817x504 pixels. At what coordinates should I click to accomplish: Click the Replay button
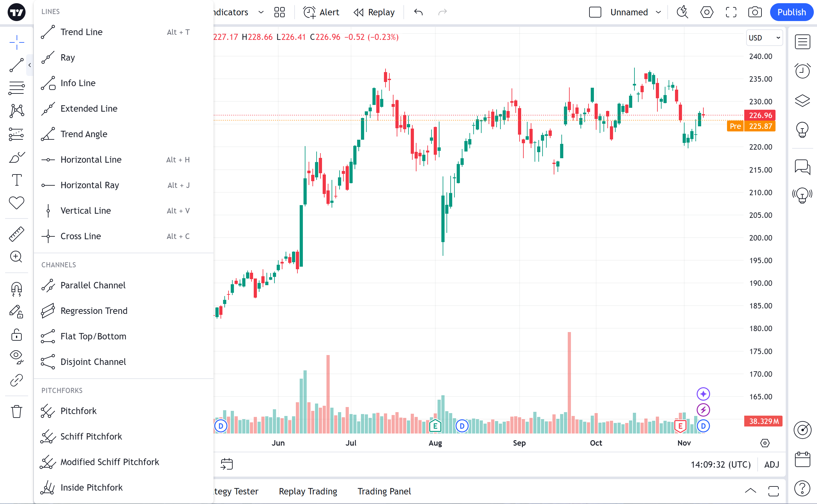coord(374,12)
